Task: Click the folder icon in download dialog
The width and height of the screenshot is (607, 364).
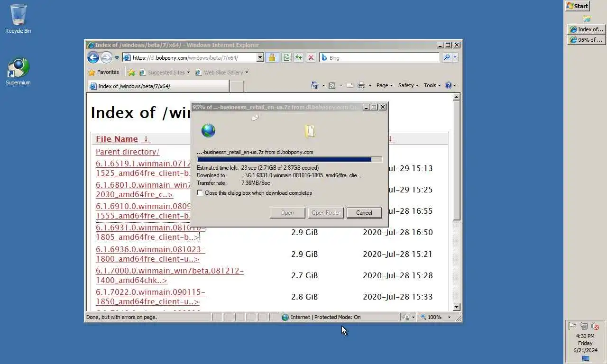Action: tap(310, 131)
